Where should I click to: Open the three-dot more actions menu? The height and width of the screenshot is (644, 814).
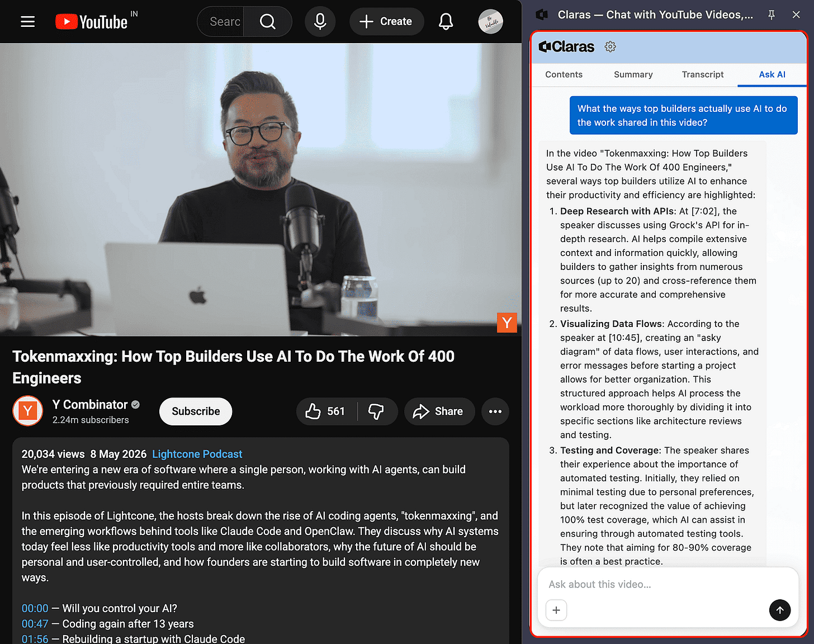click(x=495, y=411)
